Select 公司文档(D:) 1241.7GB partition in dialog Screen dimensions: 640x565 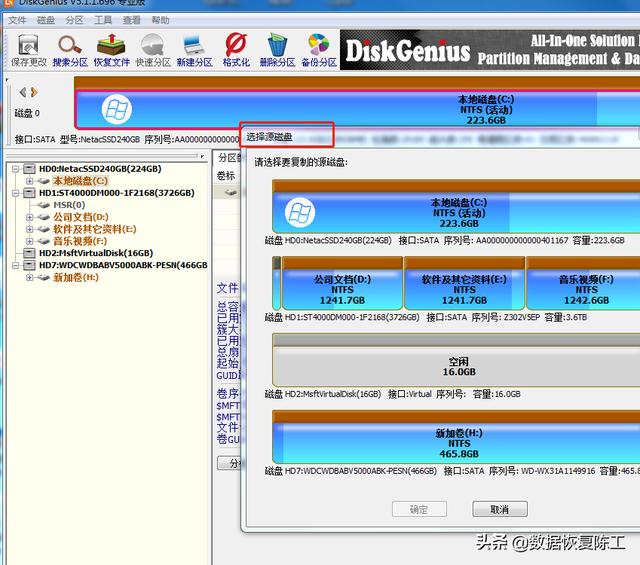pyautogui.click(x=342, y=283)
